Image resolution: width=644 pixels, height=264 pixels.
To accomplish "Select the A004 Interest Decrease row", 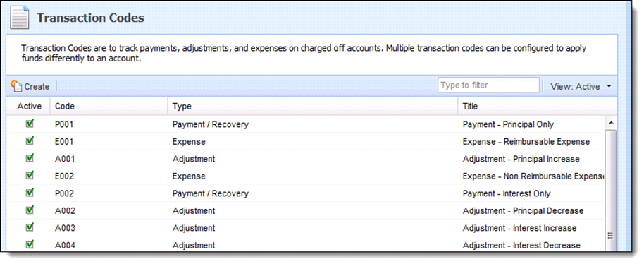I will tap(306, 245).
